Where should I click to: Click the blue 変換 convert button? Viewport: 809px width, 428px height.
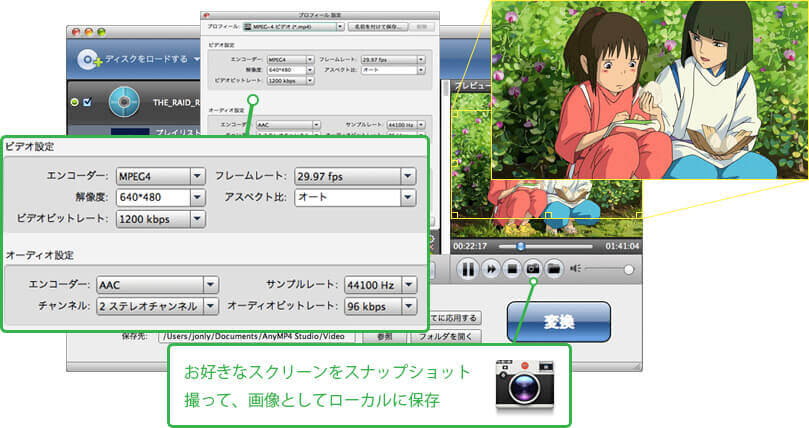pos(559,322)
